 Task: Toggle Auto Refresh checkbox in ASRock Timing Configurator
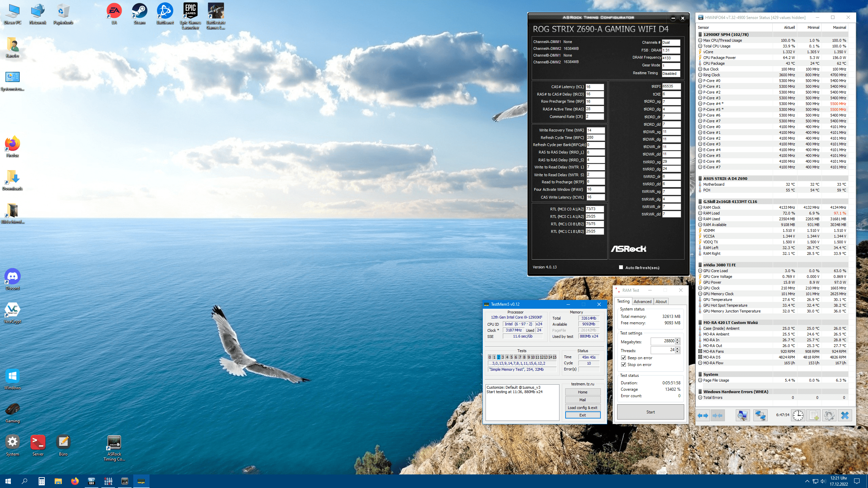(621, 267)
